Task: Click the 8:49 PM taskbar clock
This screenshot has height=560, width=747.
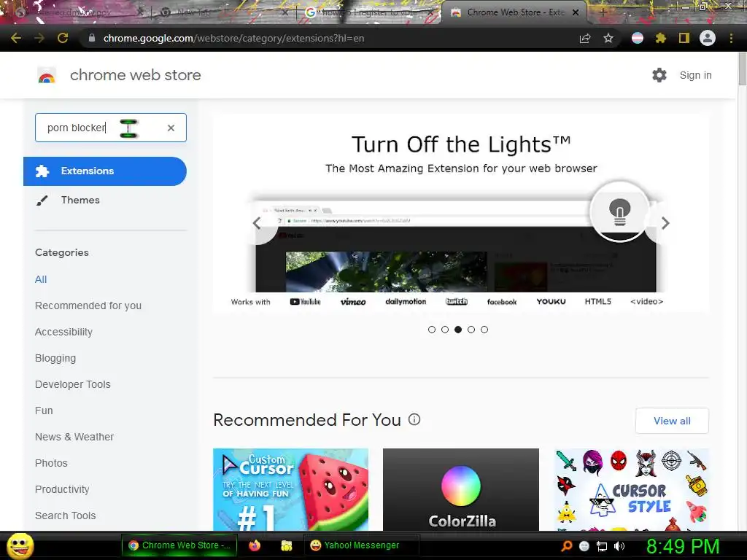Action: point(682,547)
